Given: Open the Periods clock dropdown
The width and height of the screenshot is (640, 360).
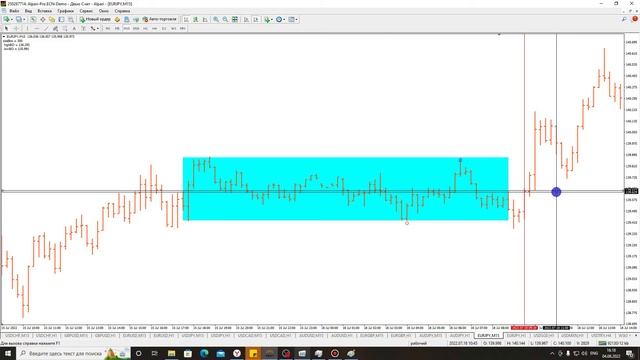Looking at the screenshot, I should [280, 19].
